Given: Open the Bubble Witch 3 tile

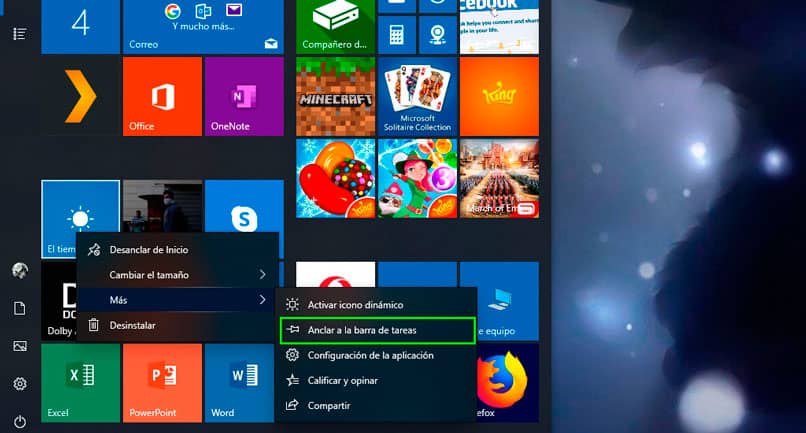Looking at the screenshot, I should coord(417,178).
